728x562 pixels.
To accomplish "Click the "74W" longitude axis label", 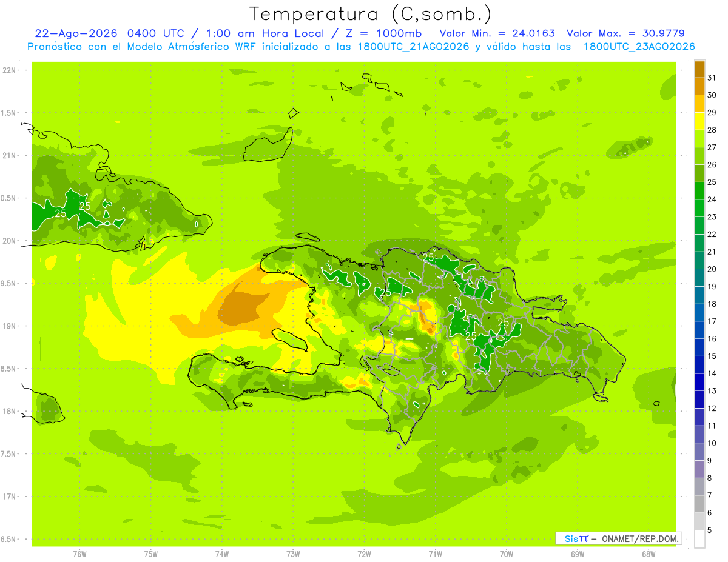I will coord(222,554).
